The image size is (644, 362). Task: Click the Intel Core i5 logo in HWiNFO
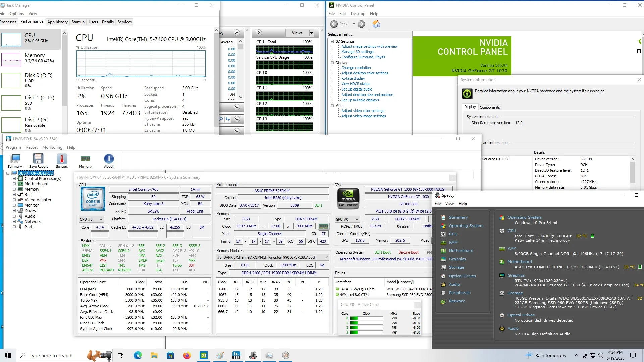coord(93,199)
